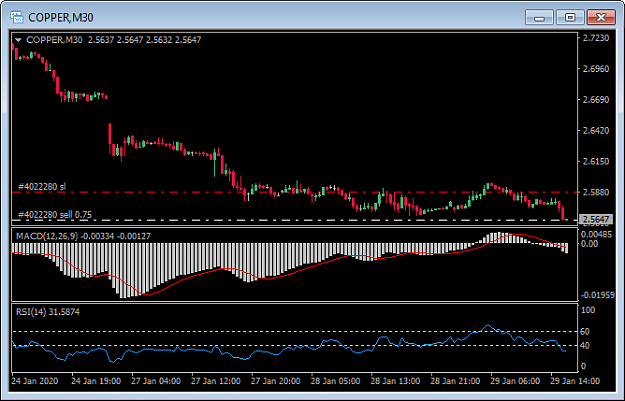Click the 27 Jan 20:00 time label
The height and width of the screenshot is (401, 625).
(275, 381)
